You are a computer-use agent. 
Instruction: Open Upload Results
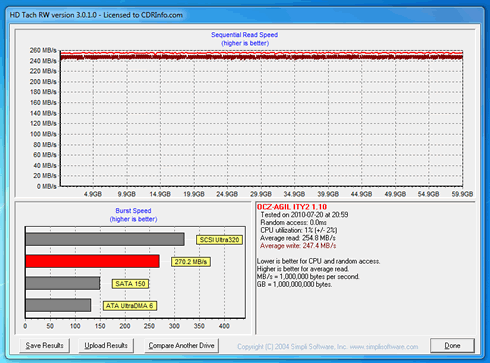[106, 346]
